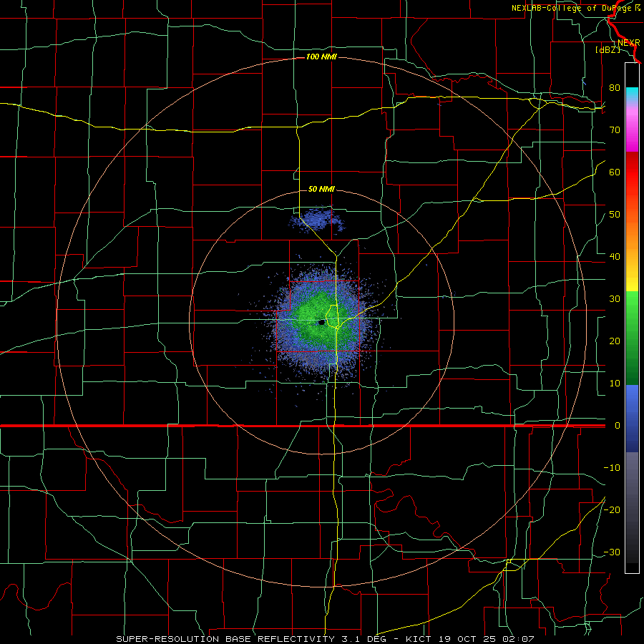Click the 80 value on the dBZ scale
Image resolution: width=644 pixels, height=644 pixels.
615,88
